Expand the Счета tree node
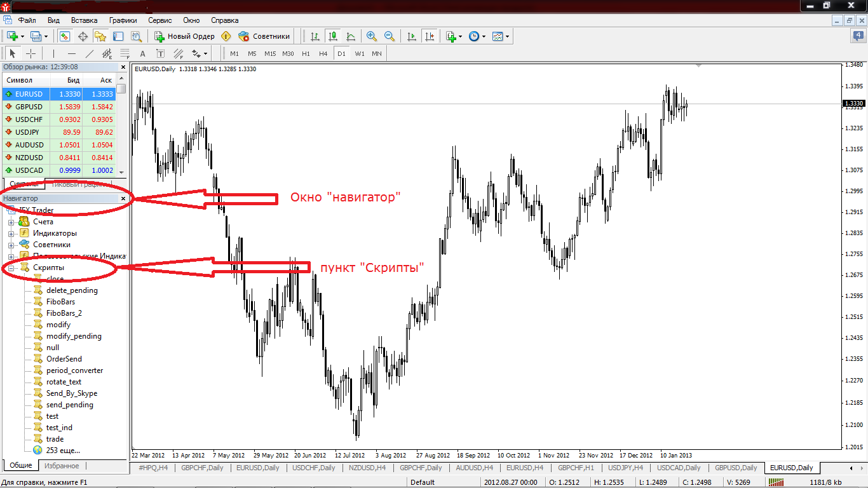 pos(11,222)
